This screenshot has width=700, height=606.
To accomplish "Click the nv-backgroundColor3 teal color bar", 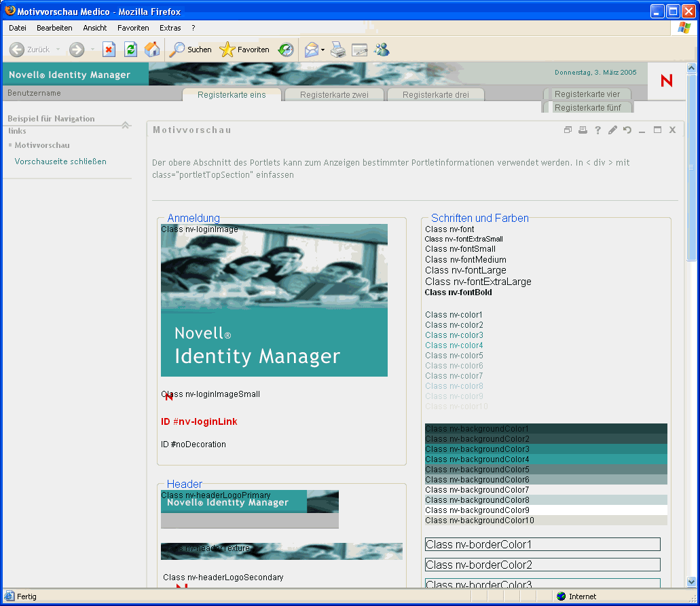I will (546, 449).
